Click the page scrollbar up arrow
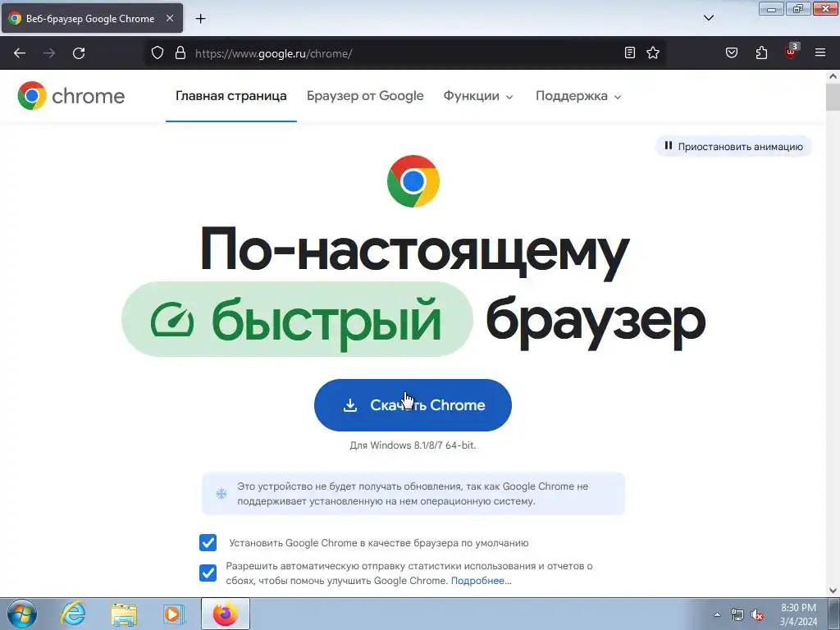 click(833, 76)
